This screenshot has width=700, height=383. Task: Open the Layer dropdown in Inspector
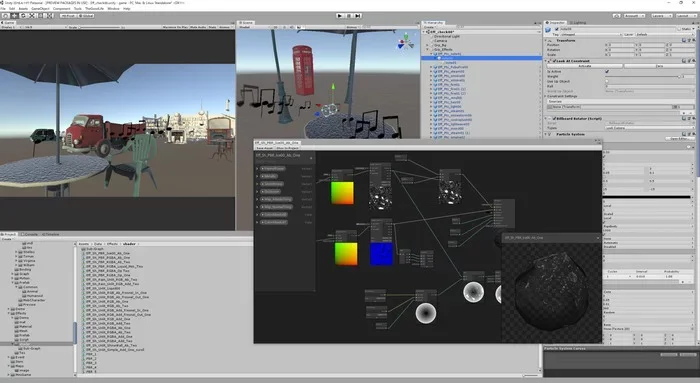pos(665,34)
